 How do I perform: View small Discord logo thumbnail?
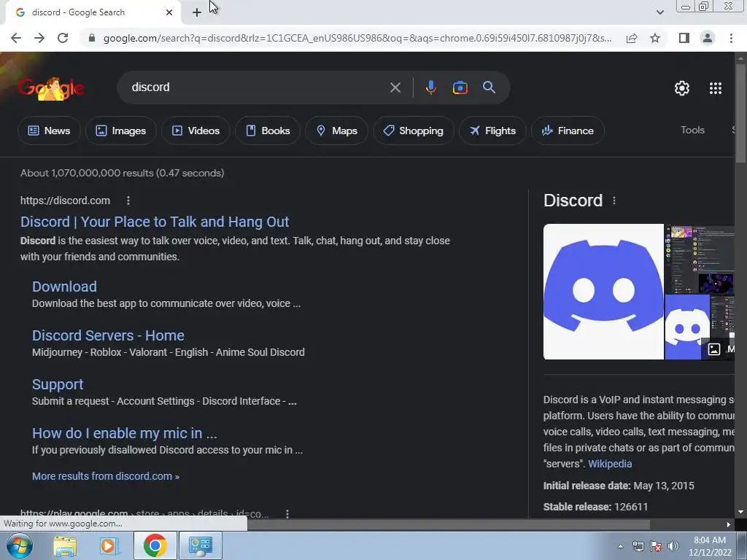tap(686, 327)
